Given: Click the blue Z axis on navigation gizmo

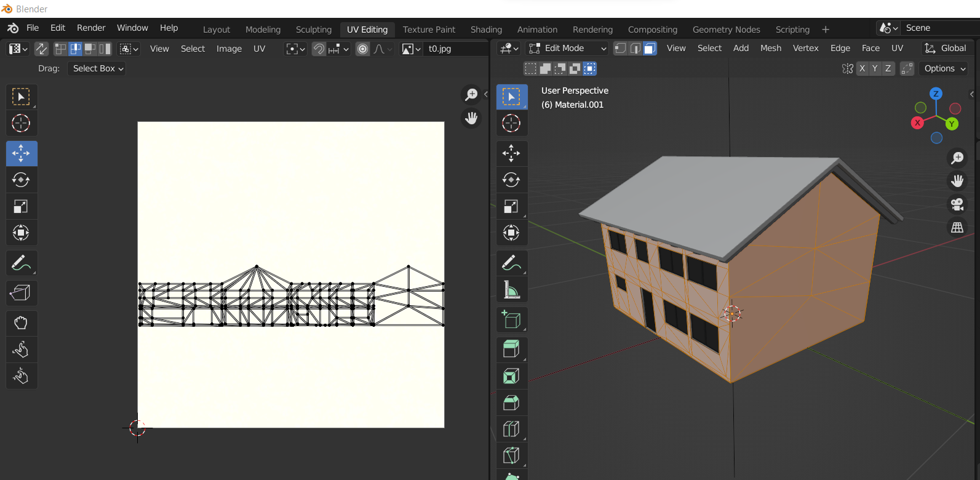Looking at the screenshot, I should tap(936, 94).
